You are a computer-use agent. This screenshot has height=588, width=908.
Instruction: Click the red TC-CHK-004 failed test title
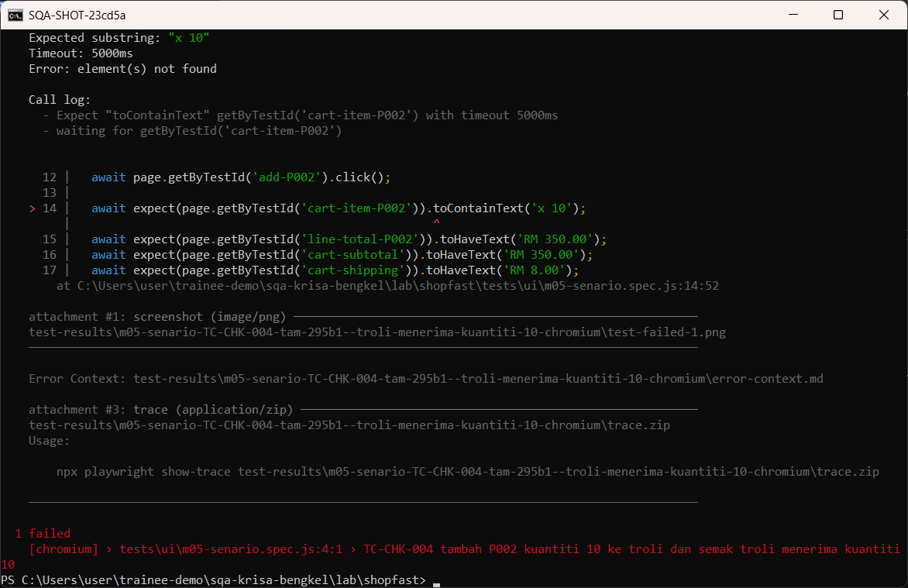(631, 549)
